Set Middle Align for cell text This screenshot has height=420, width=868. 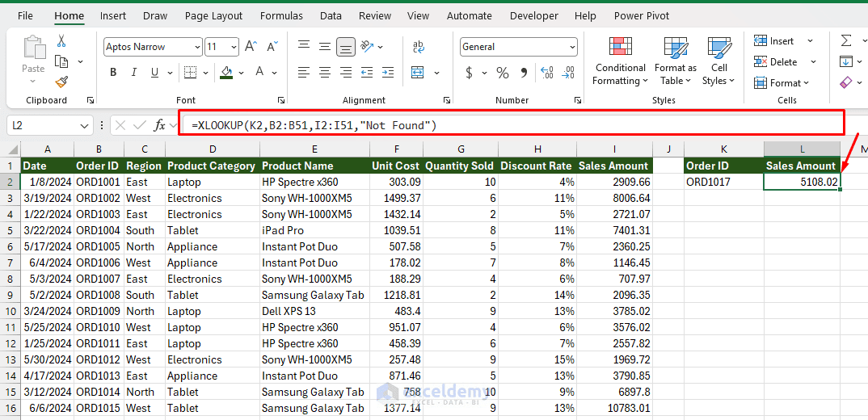coord(325,47)
